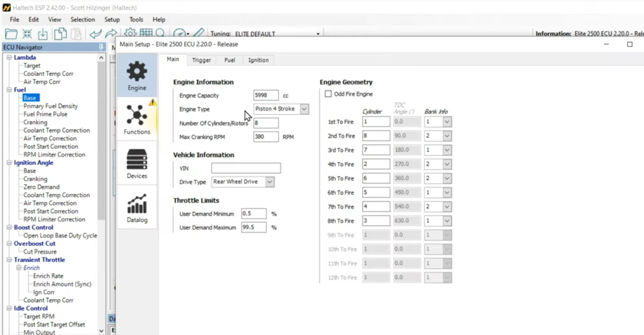Image resolution: width=644 pixels, height=335 pixels.
Task: Click the Undo arrow icon
Action: point(96,34)
